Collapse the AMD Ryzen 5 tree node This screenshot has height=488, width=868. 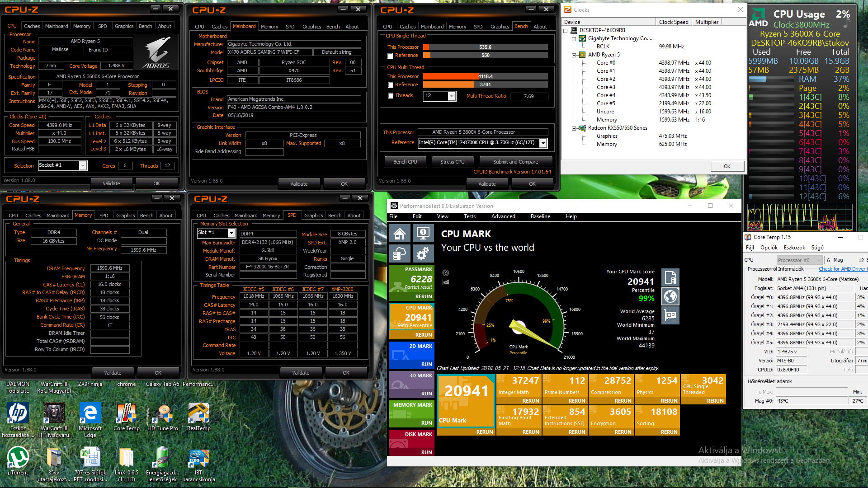click(x=574, y=55)
